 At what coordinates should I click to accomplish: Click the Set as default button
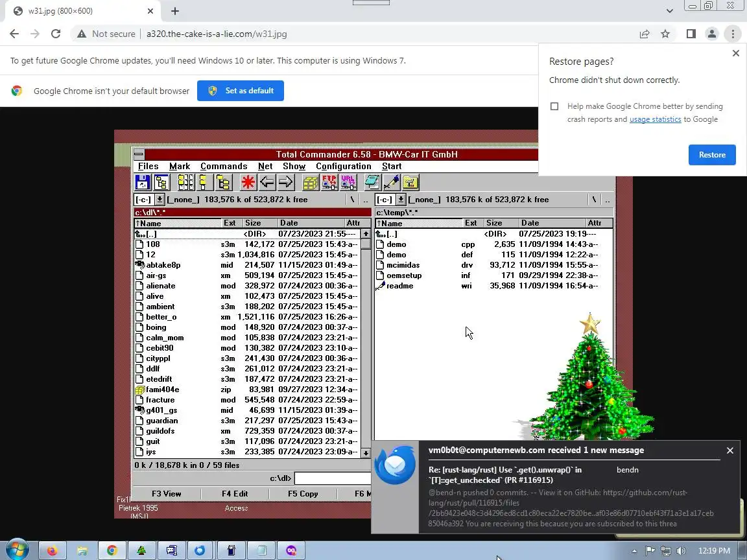[241, 91]
